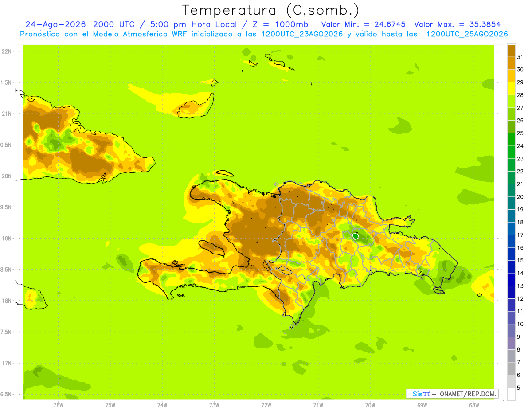
Task: Click the "76W" longitude axis label
Action: (x=58, y=405)
